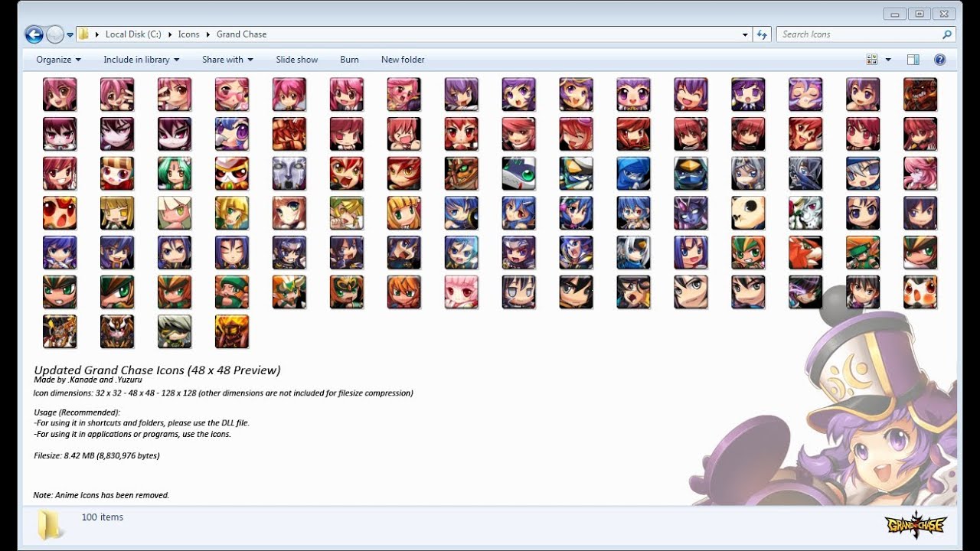Start a Slide show from the toolbar

click(297, 59)
